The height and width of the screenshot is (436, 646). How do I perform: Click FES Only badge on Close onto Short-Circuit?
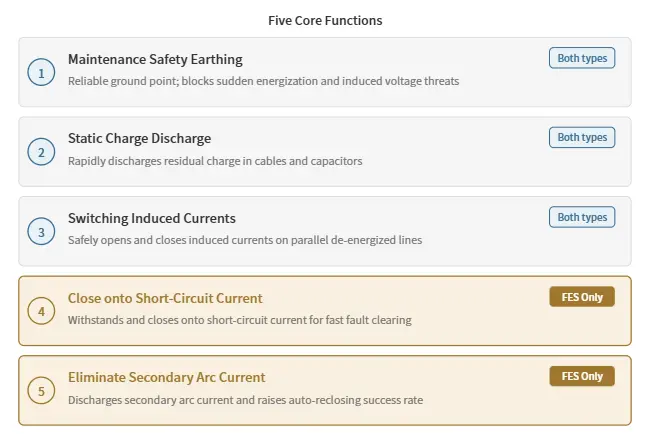tap(582, 297)
